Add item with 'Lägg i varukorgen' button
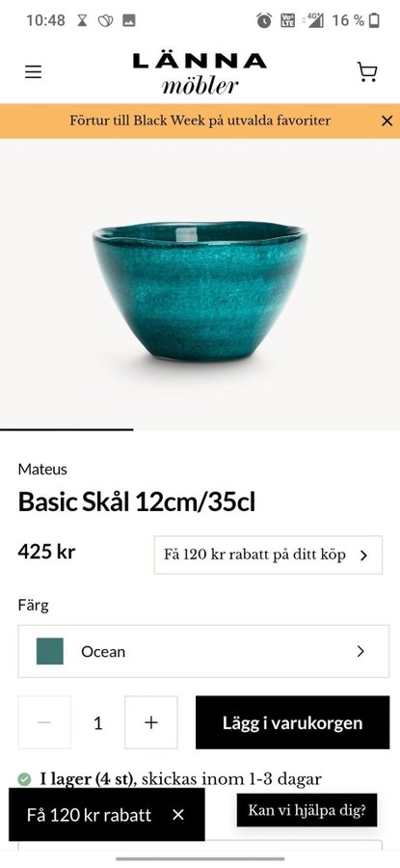This screenshot has width=400, height=868. point(293,722)
